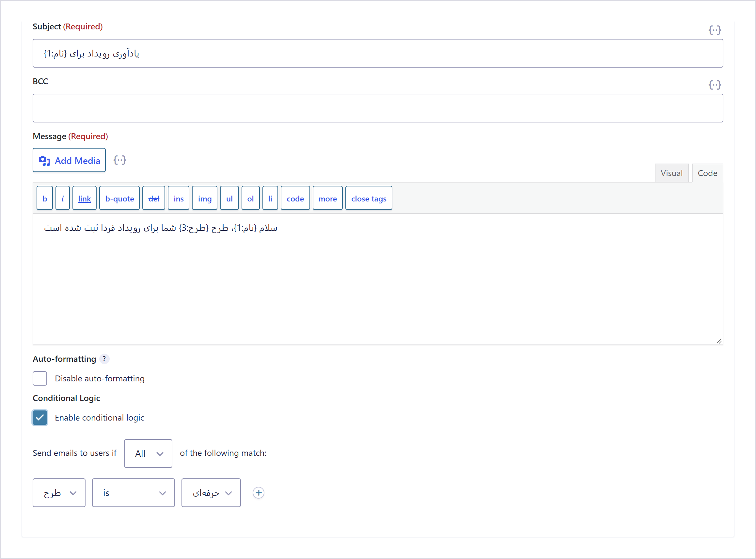Screen dimensions: 756x559
Task: Insert italic tag with i button
Action: tap(63, 198)
